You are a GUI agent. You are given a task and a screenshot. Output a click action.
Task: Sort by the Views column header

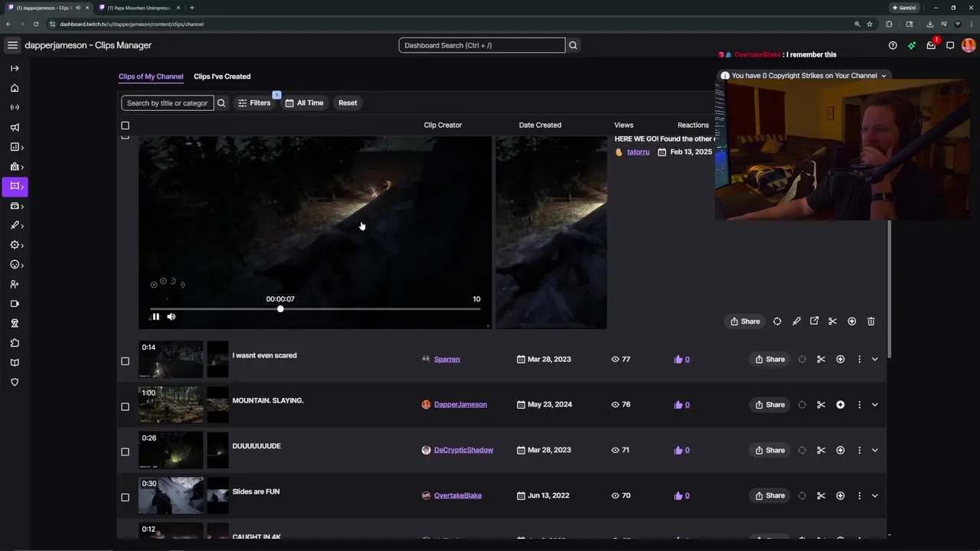(623, 125)
